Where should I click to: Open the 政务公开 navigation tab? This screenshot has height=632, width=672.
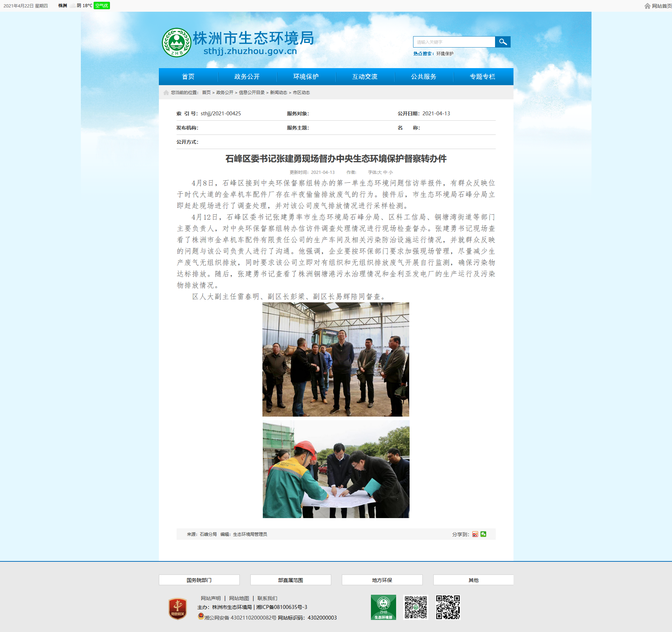coord(247,77)
